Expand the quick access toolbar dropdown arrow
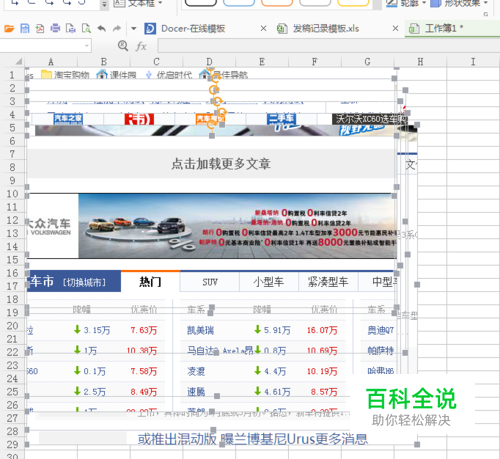 point(134,29)
